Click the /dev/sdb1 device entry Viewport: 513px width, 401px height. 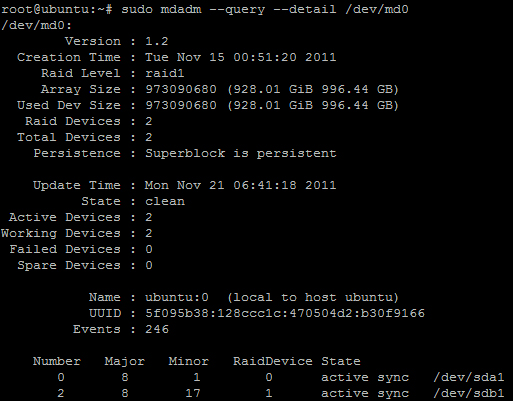469,393
